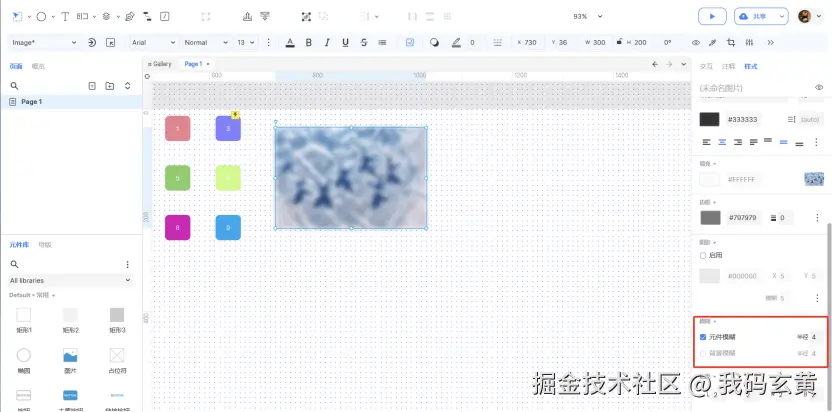Toggle Bold formatting
The width and height of the screenshot is (832, 412).
click(x=308, y=42)
